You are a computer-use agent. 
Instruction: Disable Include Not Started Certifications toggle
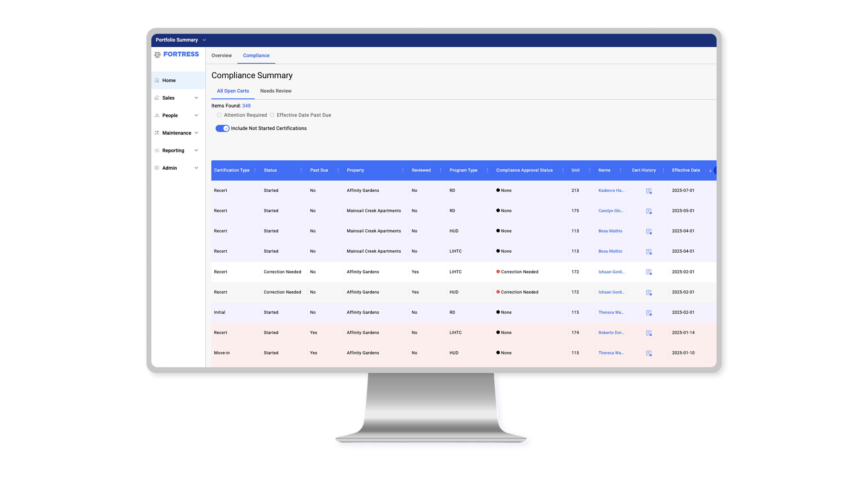click(222, 128)
